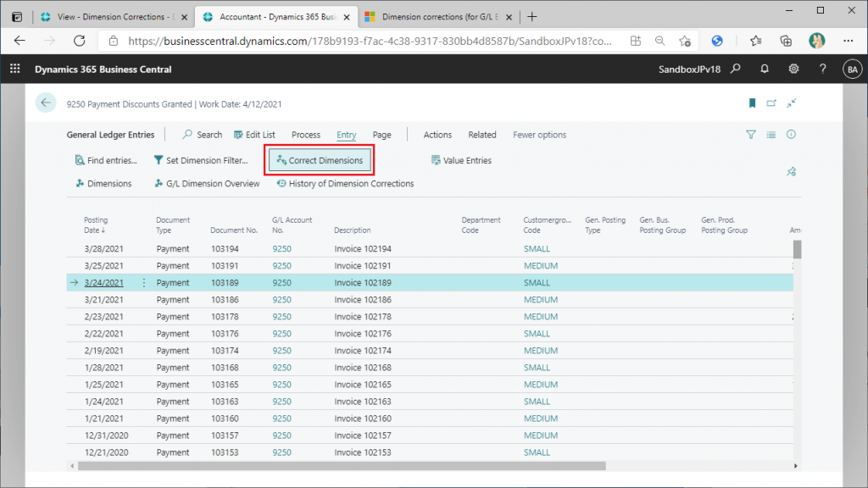Open G/L Dimension Overview
This screenshot has height=488, width=868.
(207, 184)
